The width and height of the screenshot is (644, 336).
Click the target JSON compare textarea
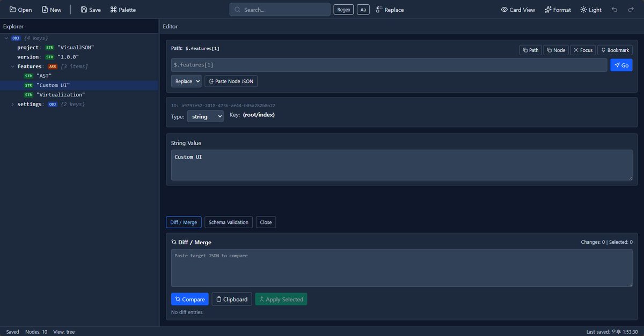[401, 268]
